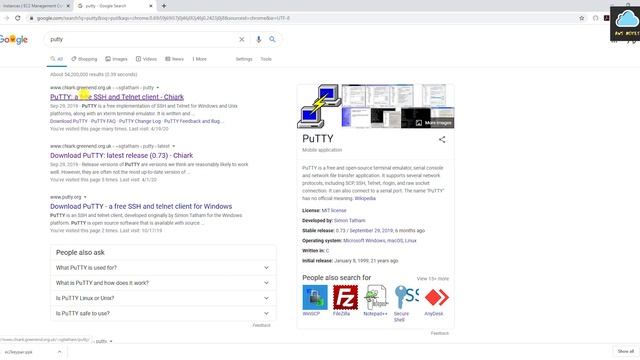Click the Google logo

pos(13,40)
